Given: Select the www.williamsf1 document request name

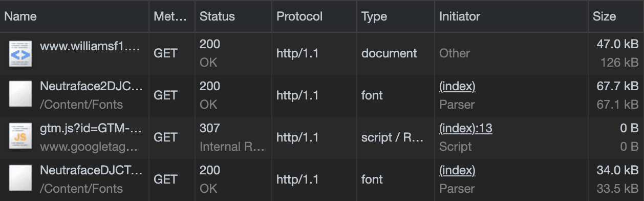Looking at the screenshot, I should coord(90,45).
